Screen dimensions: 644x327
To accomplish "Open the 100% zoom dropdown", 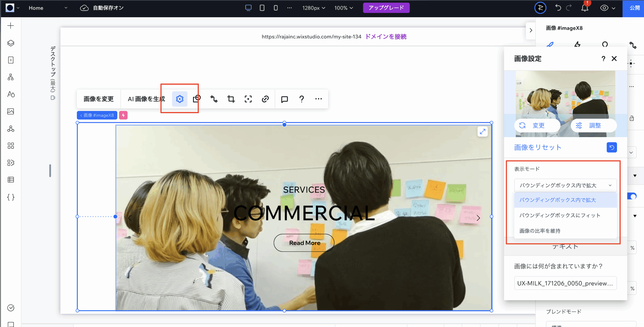I will (x=344, y=8).
